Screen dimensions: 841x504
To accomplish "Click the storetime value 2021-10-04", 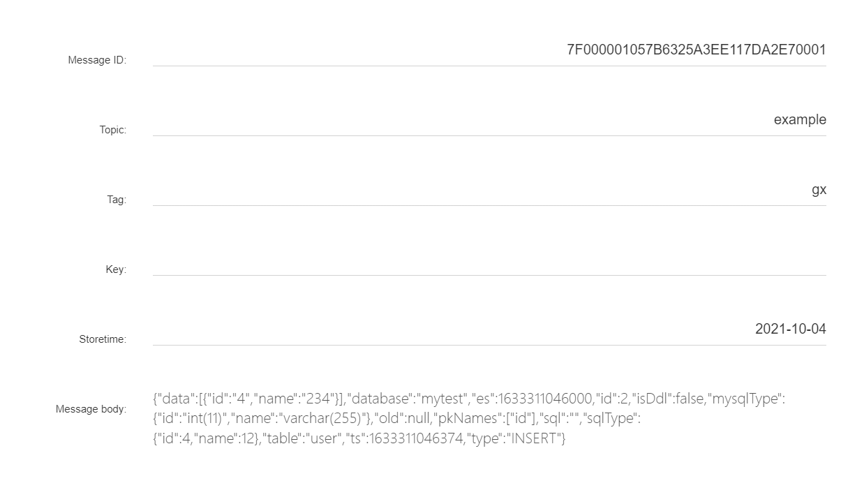I will pyautogui.click(x=791, y=329).
